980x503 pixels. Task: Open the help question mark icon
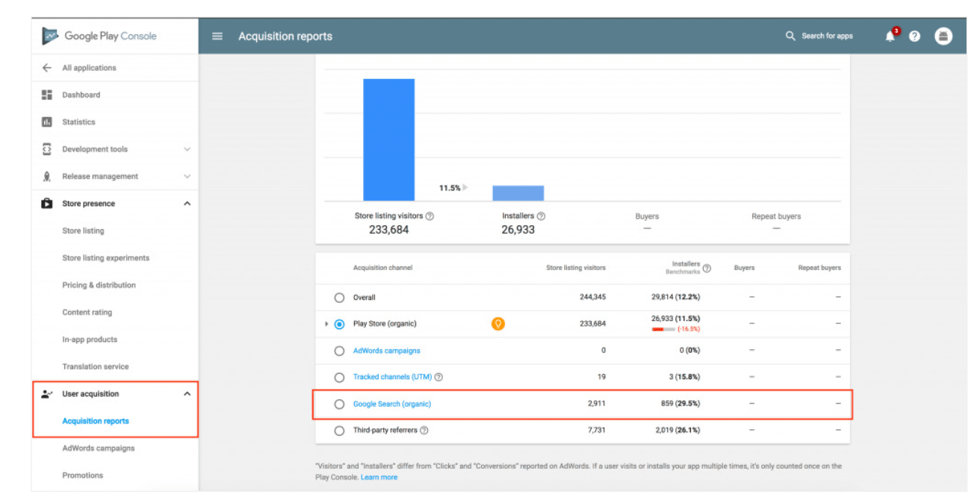coord(914,36)
